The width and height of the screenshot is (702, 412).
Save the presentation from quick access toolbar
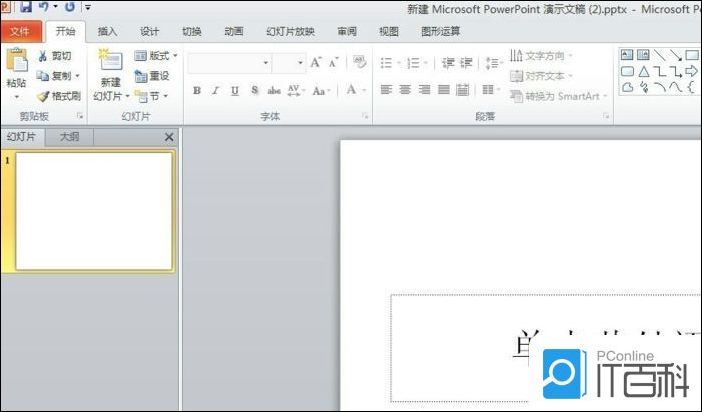(26, 6)
